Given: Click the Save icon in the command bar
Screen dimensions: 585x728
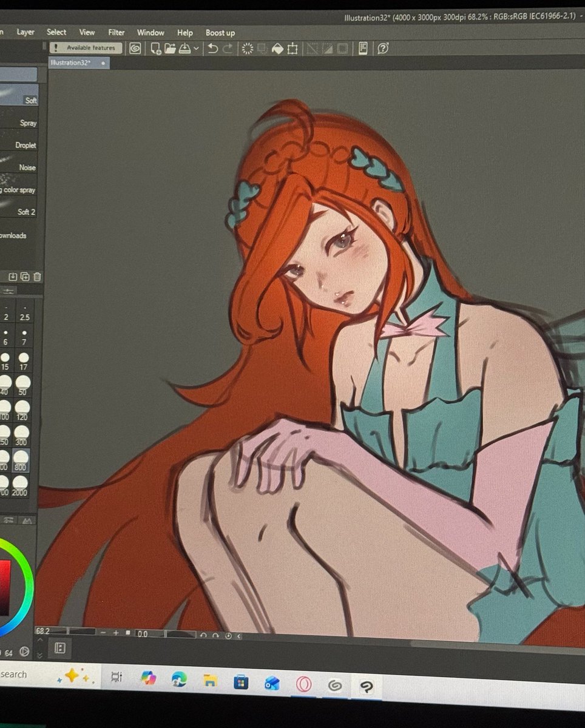Looking at the screenshot, I should pos(184,49).
